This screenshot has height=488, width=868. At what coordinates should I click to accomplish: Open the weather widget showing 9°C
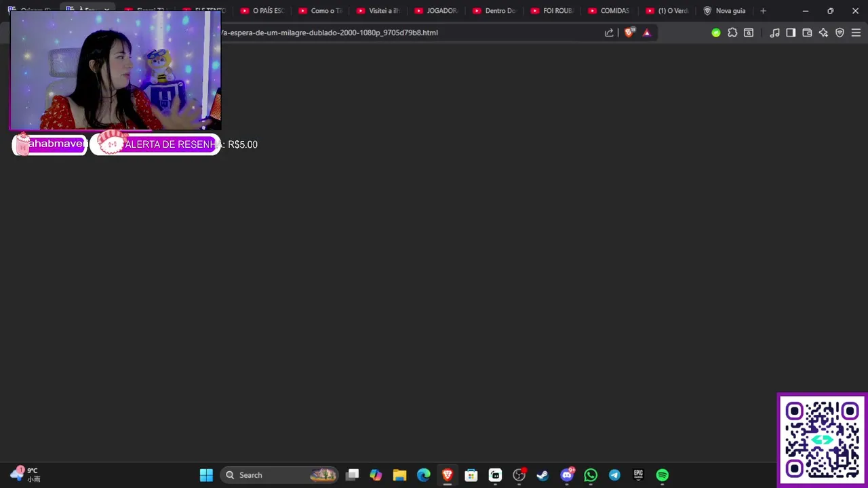[x=25, y=474]
